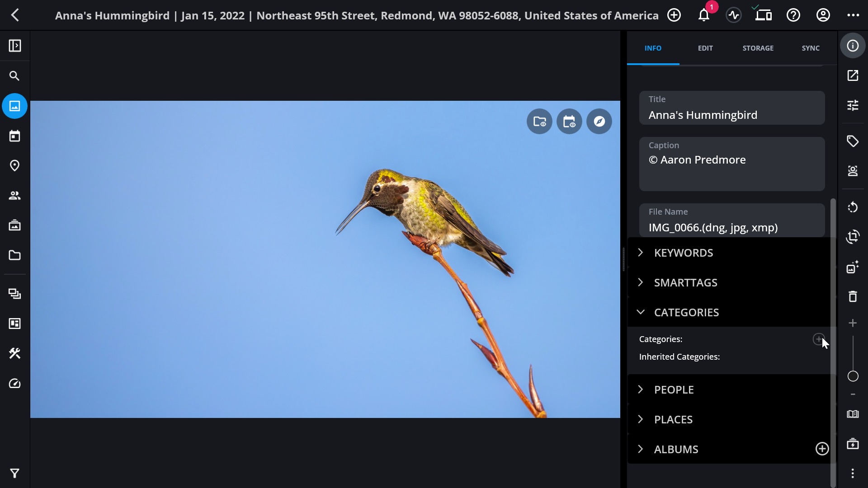The height and width of the screenshot is (488, 868).
Task: Switch to the INFO tab
Action: click(653, 48)
